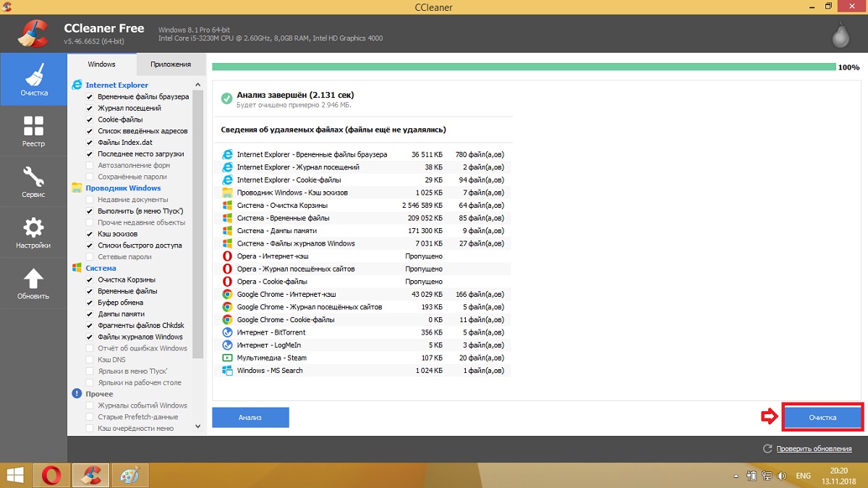
Task: Click Проверить обновления link
Action: (x=814, y=449)
